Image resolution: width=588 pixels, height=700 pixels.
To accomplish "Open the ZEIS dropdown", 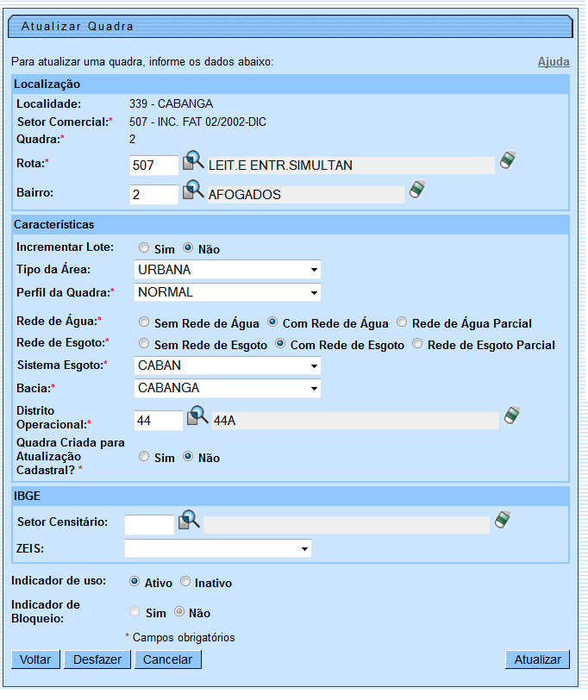I will coord(217,548).
